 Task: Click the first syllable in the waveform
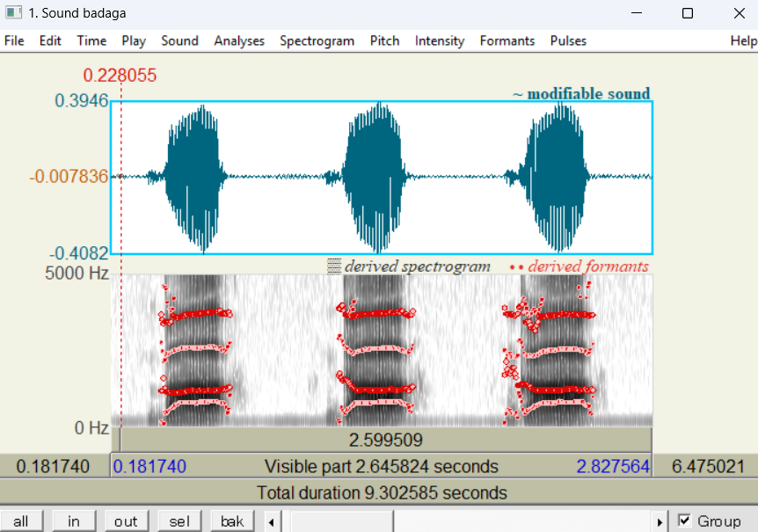tap(193, 178)
